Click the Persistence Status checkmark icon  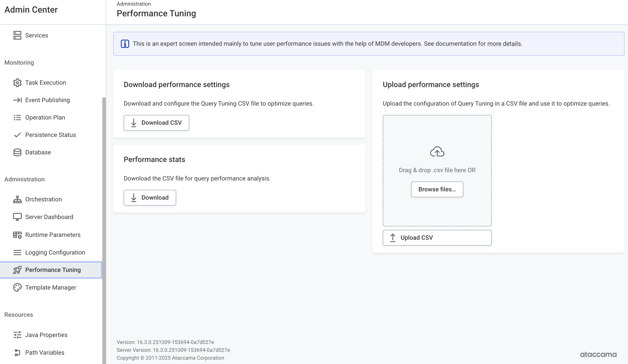pos(17,135)
